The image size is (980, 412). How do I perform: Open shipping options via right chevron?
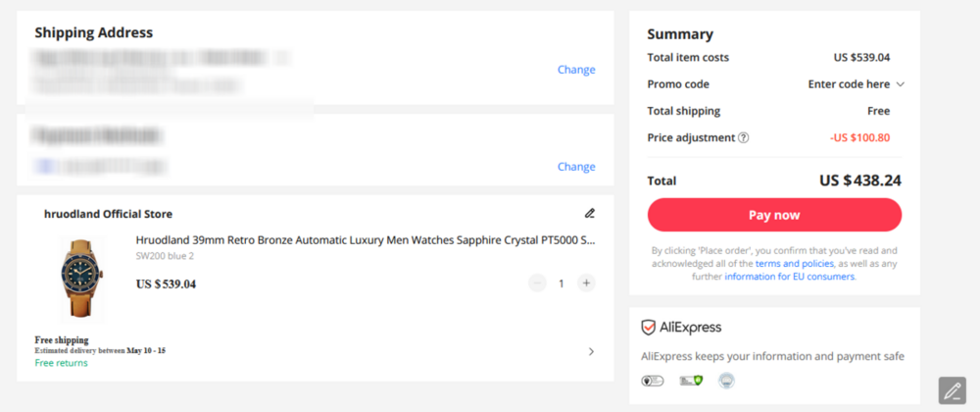tap(591, 351)
